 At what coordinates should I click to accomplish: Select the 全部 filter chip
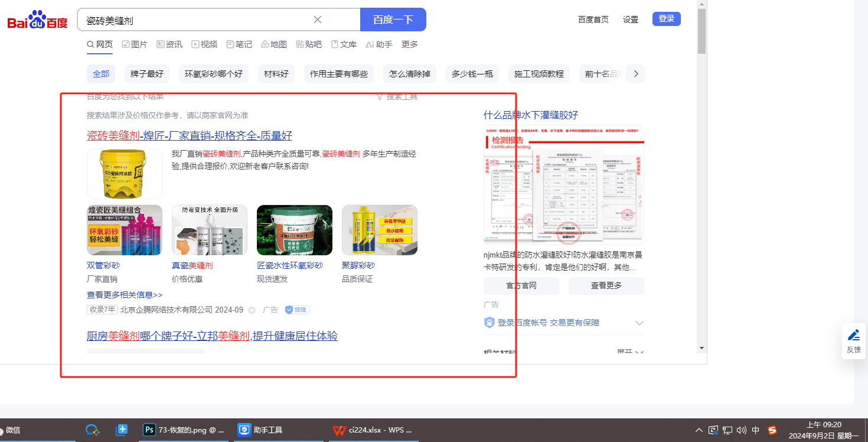101,74
